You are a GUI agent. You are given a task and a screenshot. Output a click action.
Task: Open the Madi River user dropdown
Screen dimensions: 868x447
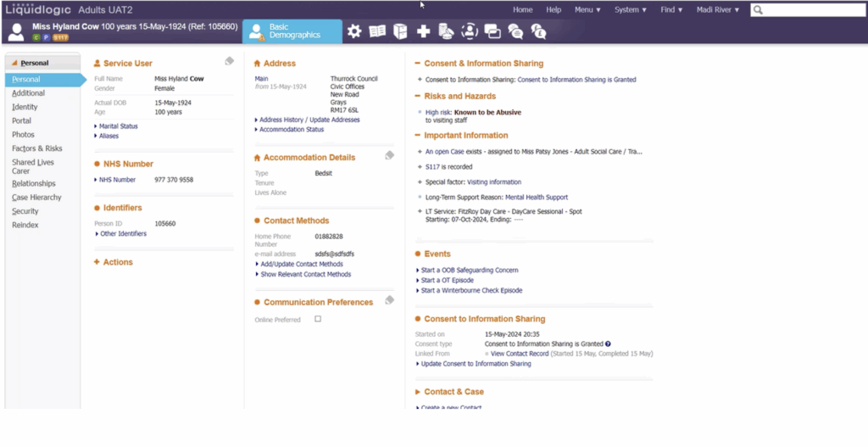click(718, 10)
